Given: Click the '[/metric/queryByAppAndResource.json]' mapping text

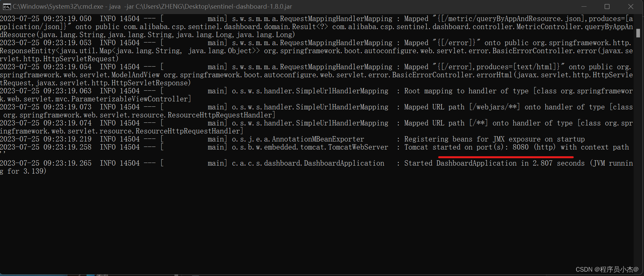Looking at the screenshot, I should (x=513, y=19).
